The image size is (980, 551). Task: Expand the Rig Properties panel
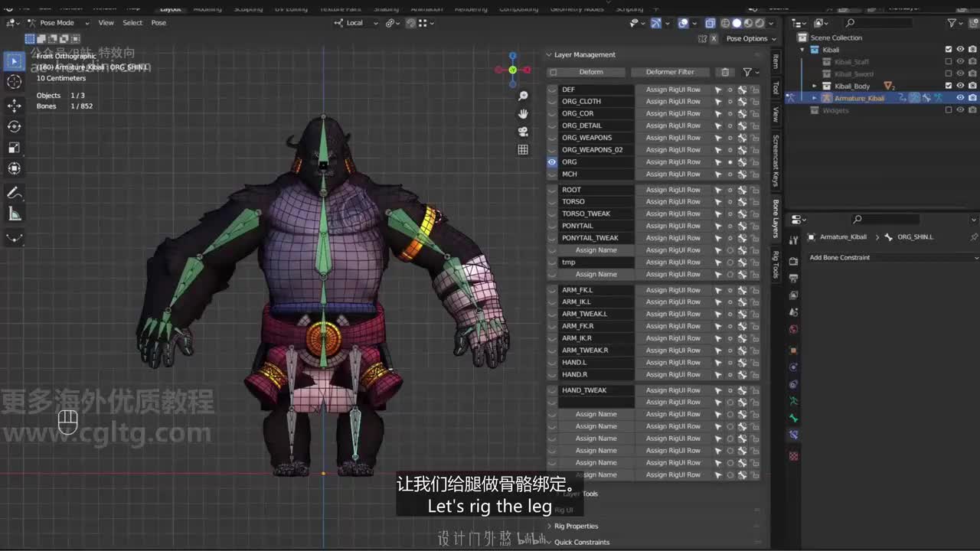(x=549, y=527)
